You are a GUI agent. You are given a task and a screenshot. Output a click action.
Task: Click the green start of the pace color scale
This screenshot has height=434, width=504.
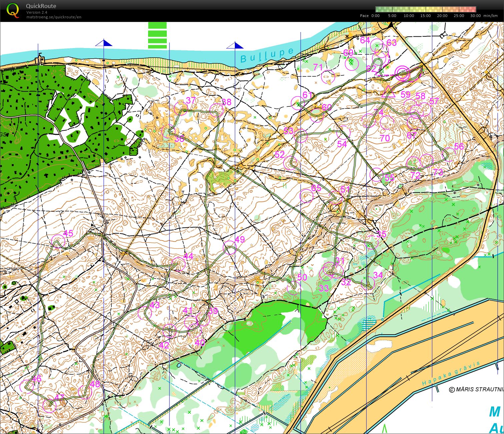[379, 9]
